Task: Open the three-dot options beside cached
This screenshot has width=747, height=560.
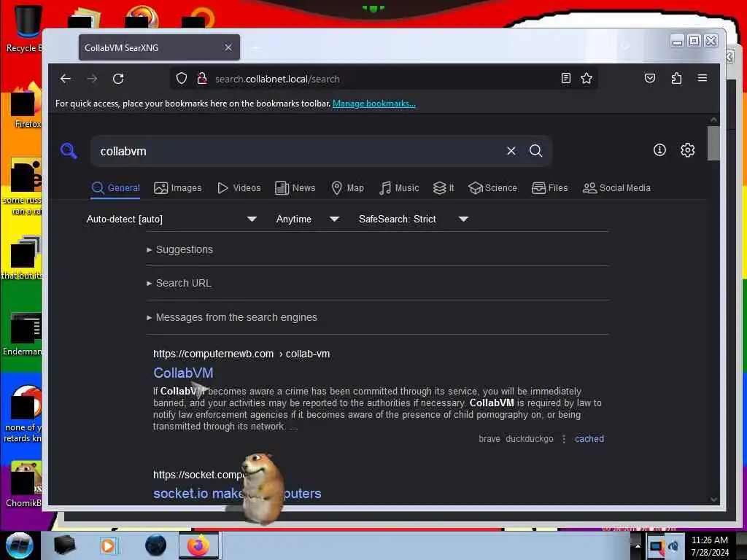Action: (x=564, y=439)
